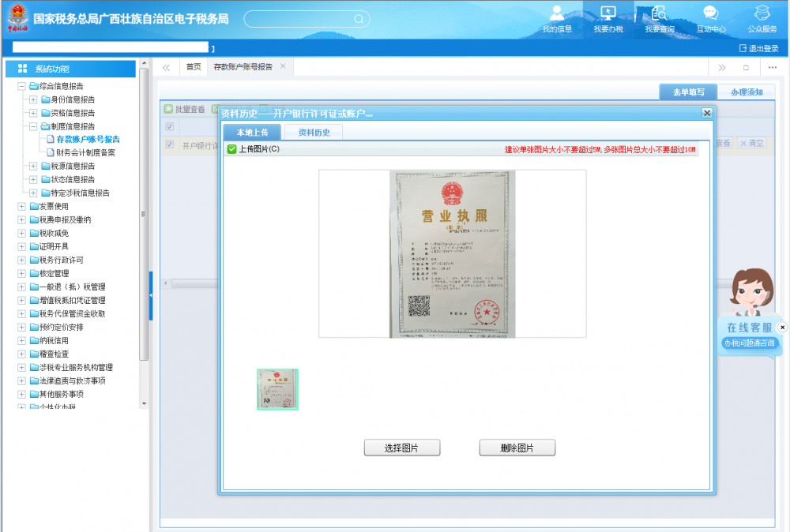Collapse the 综合信息报告 tree node

click(x=21, y=86)
